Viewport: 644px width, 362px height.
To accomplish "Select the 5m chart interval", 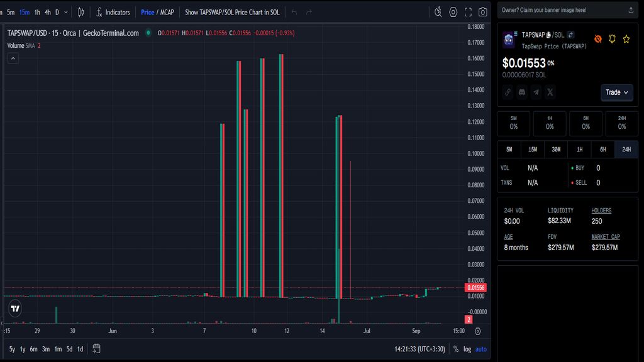I will click(x=11, y=13).
